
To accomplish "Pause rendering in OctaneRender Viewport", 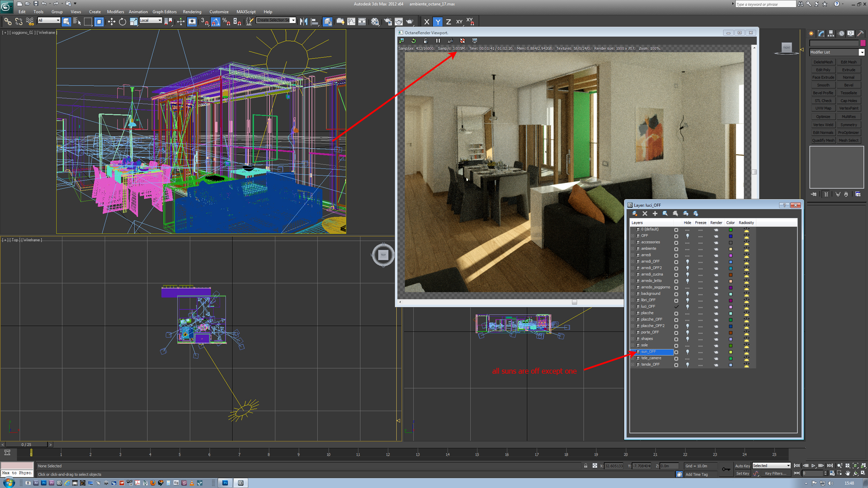I will pyautogui.click(x=438, y=41).
